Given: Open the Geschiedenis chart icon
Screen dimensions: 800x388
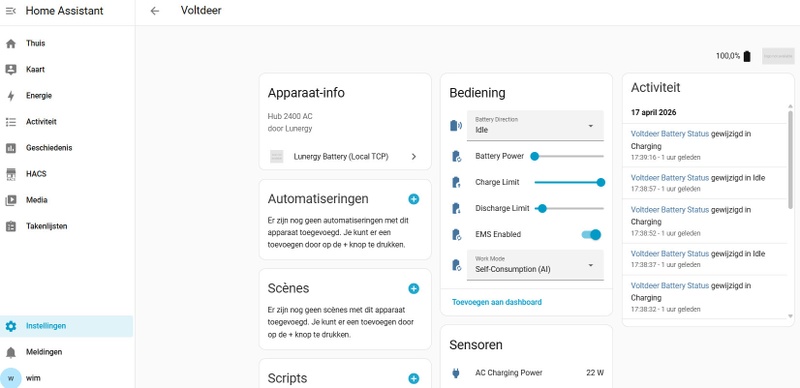Looking at the screenshot, I should [x=11, y=148].
